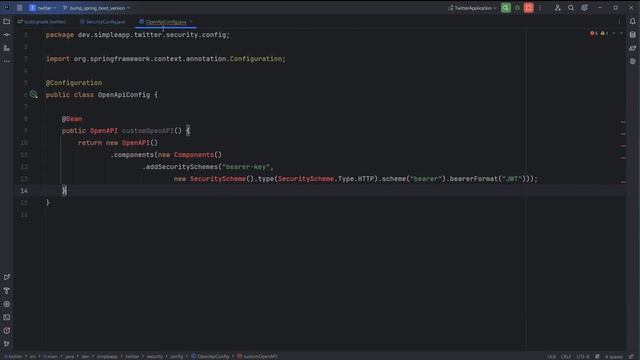The height and width of the screenshot is (360, 640).
Task: Open the Services tool window icon
Action: tap(7, 304)
